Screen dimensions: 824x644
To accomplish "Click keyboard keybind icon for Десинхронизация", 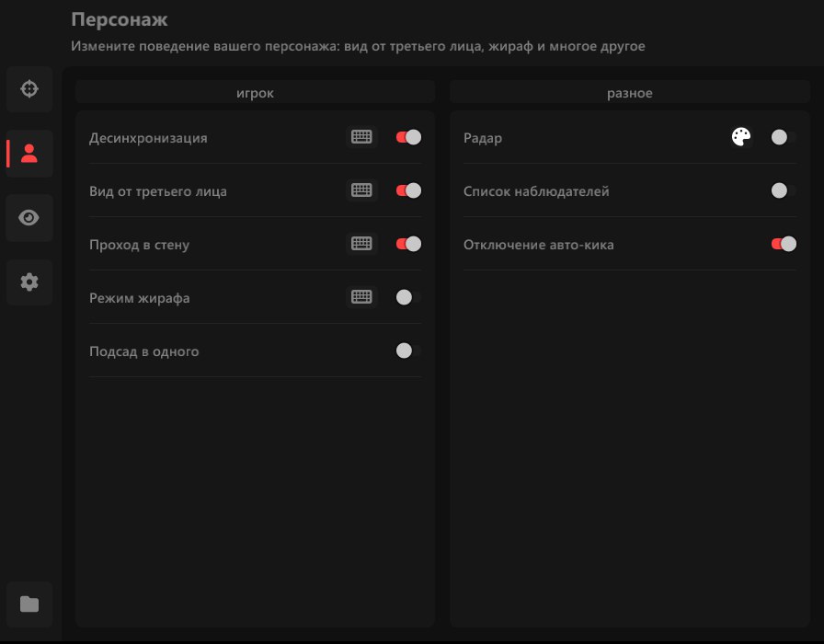I will (361, 137).
